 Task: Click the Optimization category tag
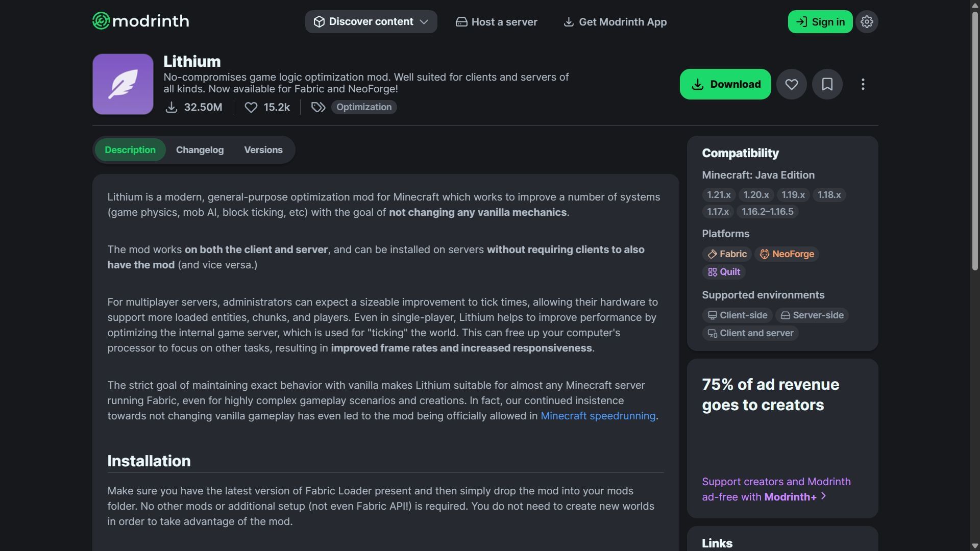point(364,107)
